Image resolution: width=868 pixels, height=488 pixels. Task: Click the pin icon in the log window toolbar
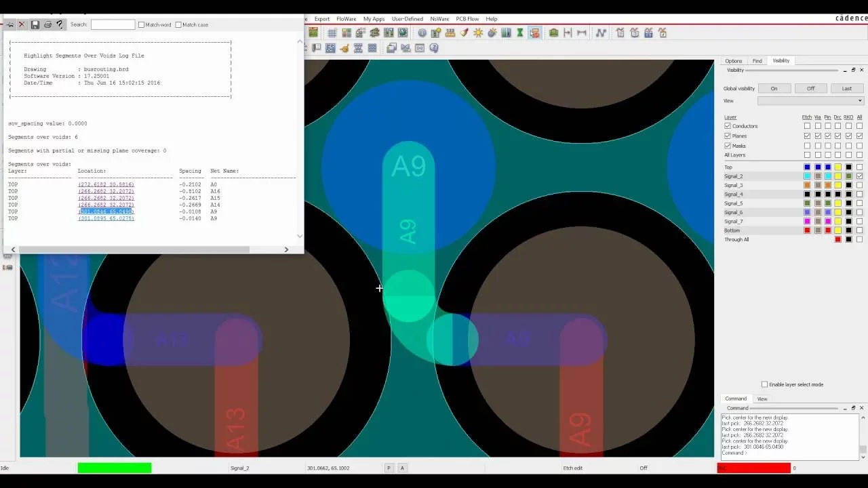pos(10,24)
